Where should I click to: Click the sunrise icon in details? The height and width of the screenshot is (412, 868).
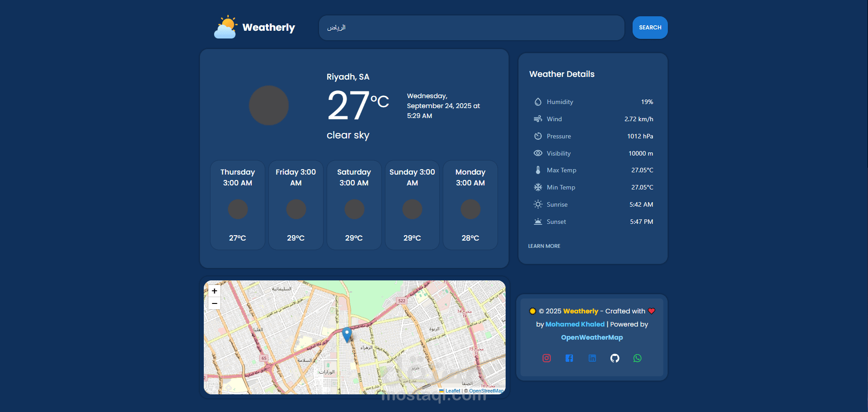[538, 204]
